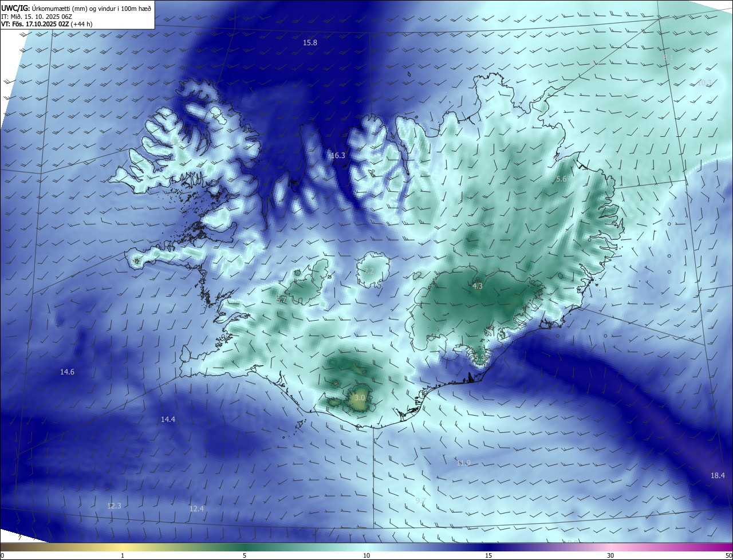Click the legend tick label 30
The width and height of the screenshot is (733, 560).
610,555
